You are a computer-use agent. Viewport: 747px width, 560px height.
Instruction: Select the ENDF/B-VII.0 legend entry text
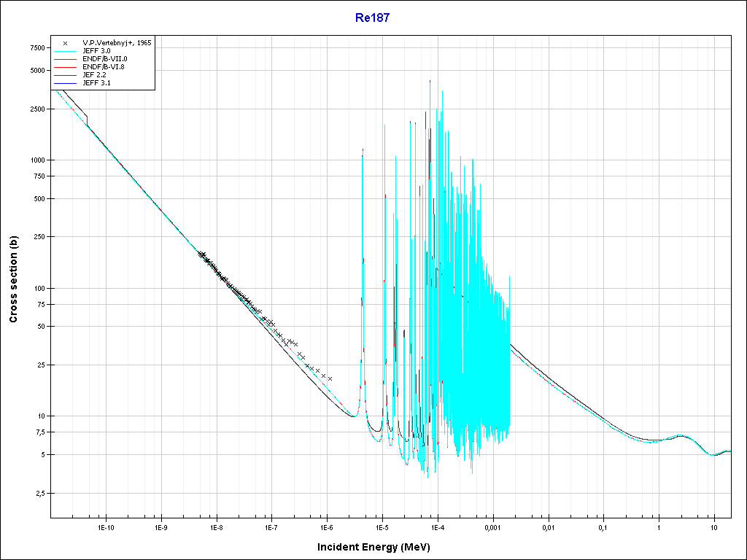click(105, 59)
